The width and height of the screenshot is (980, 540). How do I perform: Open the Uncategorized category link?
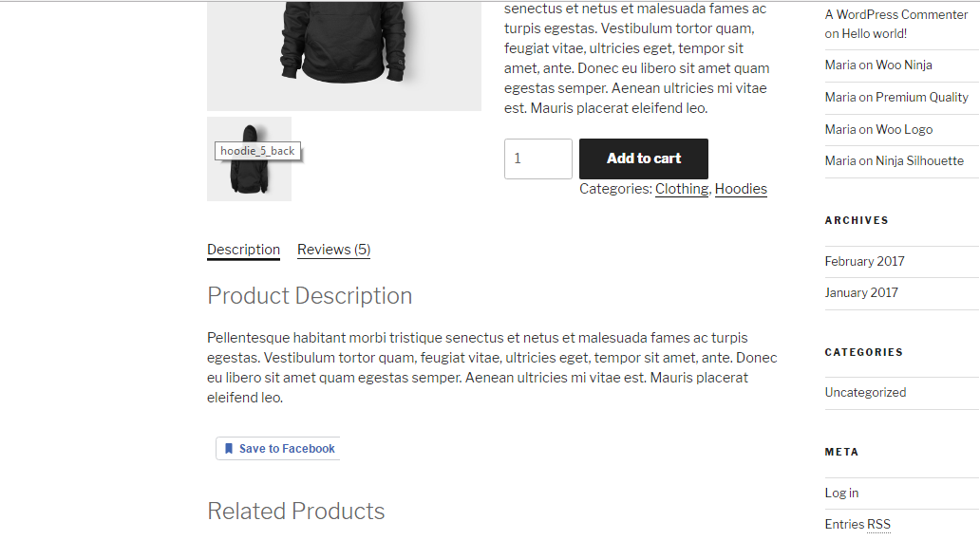(x=865, y=392)
